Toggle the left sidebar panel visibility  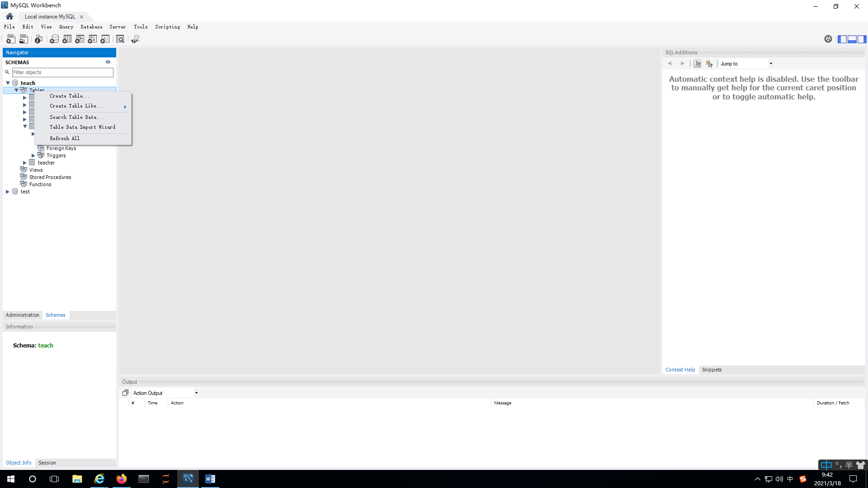pos(842,39)
